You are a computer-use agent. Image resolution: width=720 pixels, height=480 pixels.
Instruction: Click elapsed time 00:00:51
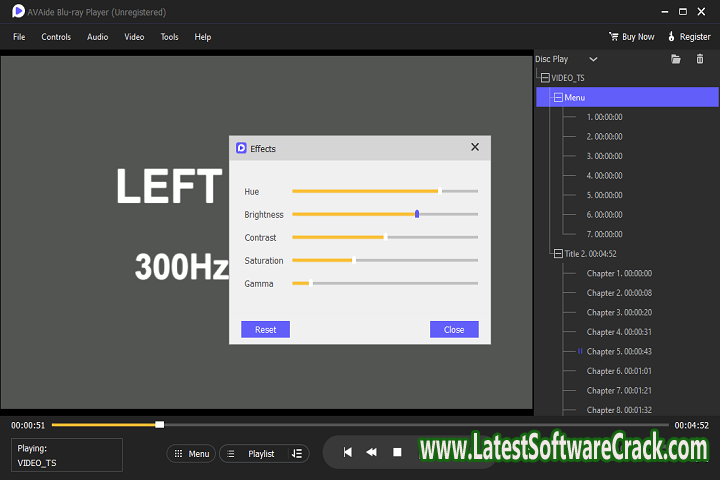[x=28, y=425]
